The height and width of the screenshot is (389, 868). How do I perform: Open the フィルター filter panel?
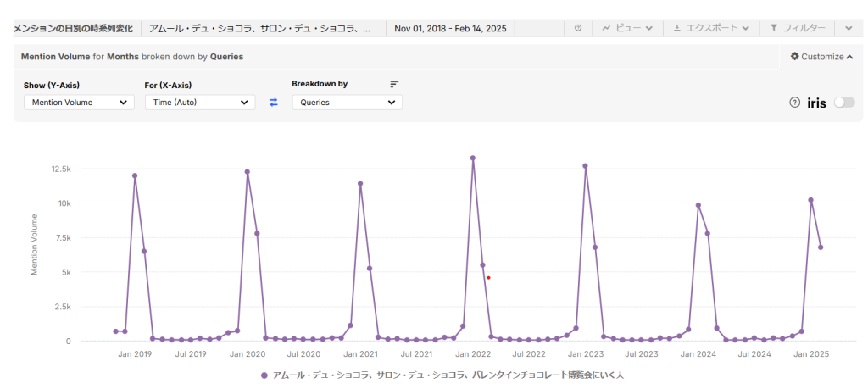pos(797,28)
